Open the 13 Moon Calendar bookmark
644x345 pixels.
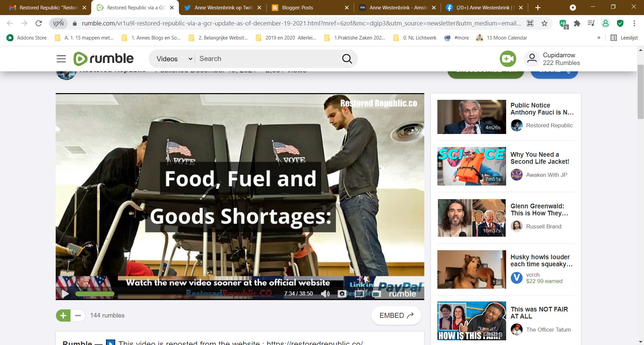pos(502,38)
